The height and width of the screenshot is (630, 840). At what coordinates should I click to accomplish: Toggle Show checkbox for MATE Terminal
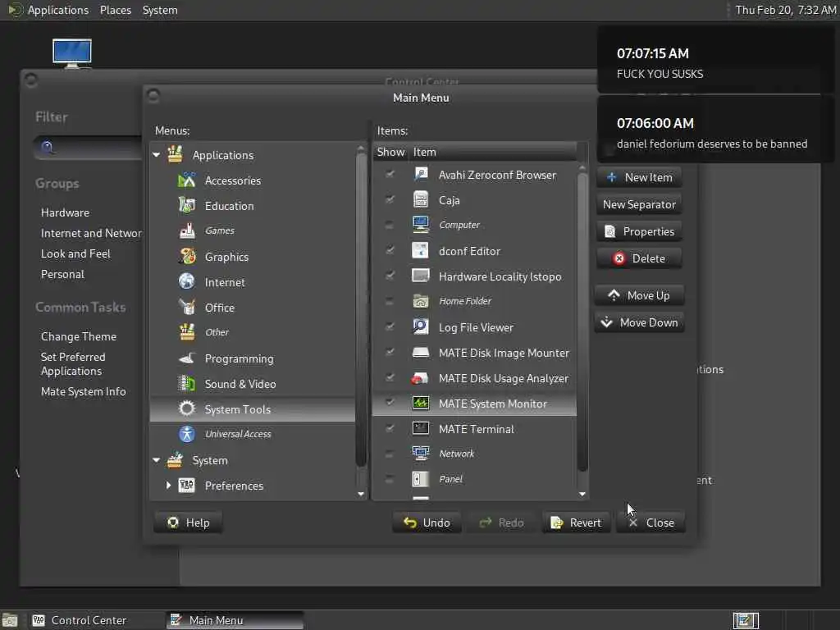[390, 428]
